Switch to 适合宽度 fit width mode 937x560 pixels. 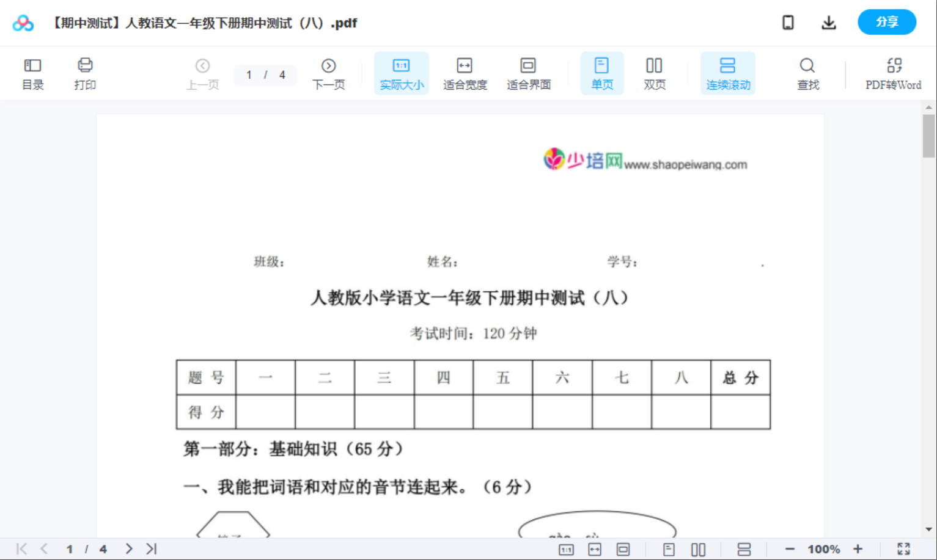point(465,73)
